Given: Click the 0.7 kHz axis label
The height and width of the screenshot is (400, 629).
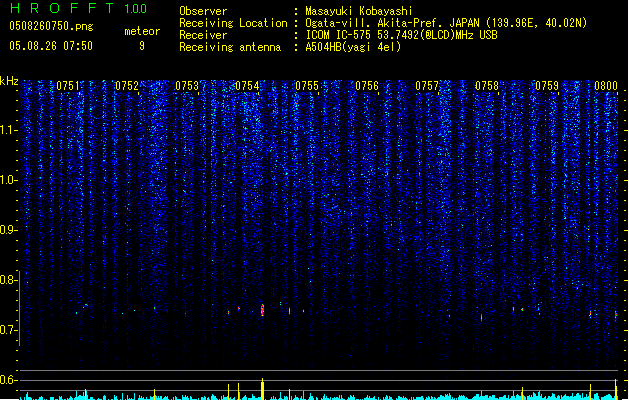Looking at the screenshot, I should click(x=8, y=330).
